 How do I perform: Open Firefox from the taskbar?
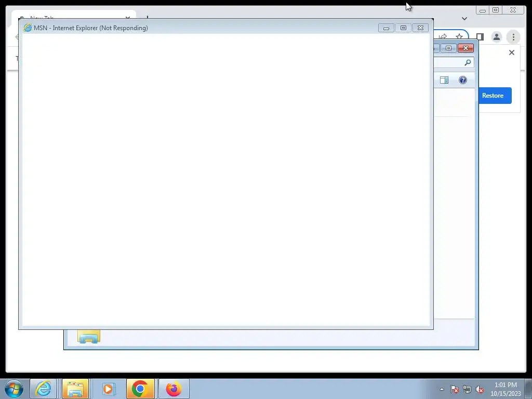pos(174,389)
